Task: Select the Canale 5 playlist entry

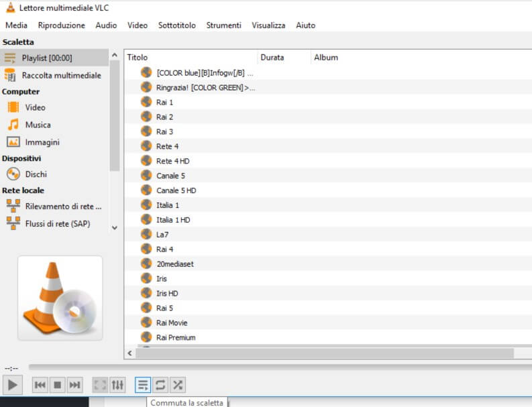Action: click(329, 176)
